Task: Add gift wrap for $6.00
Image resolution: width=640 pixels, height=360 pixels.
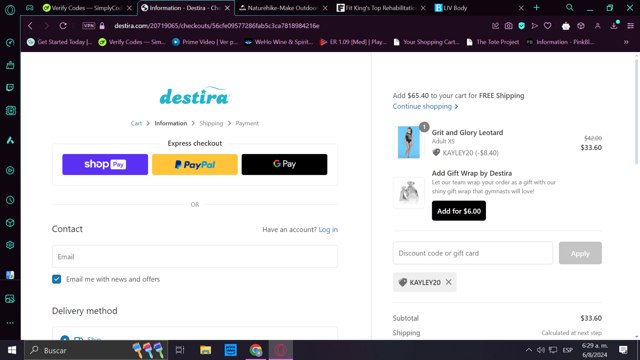Action: point(459,211)
